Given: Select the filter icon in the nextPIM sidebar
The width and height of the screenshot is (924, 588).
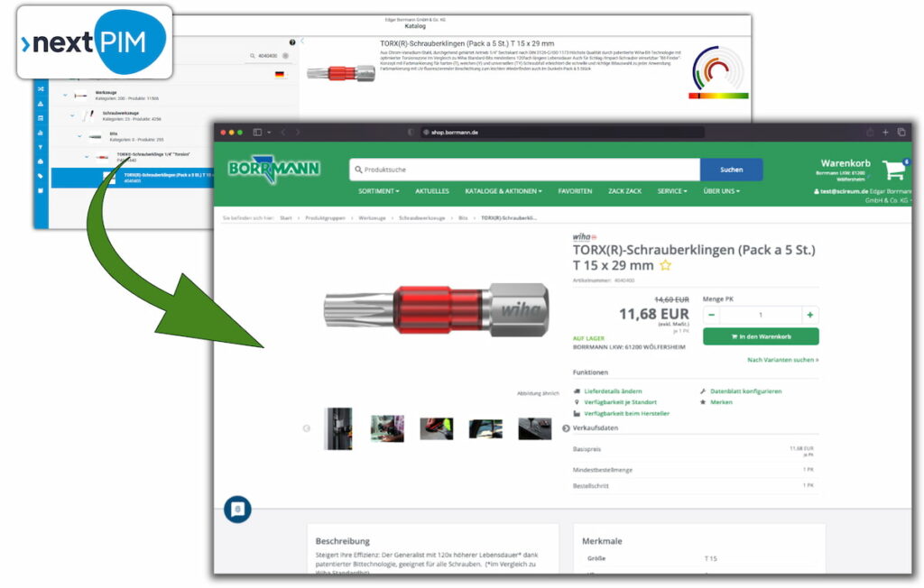Looking at the screenshot, I should [x=39, y=147].
